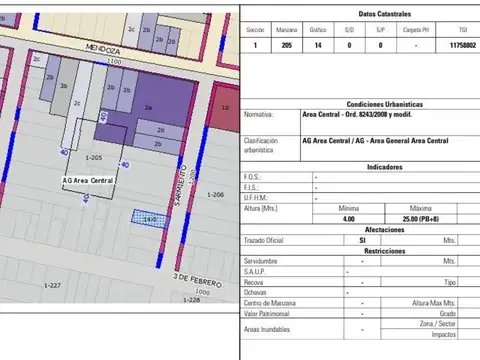Click the S.A.U.P. row label
Image resolution: width=480 pixels, height=360 pixels.
coord(254,272)
